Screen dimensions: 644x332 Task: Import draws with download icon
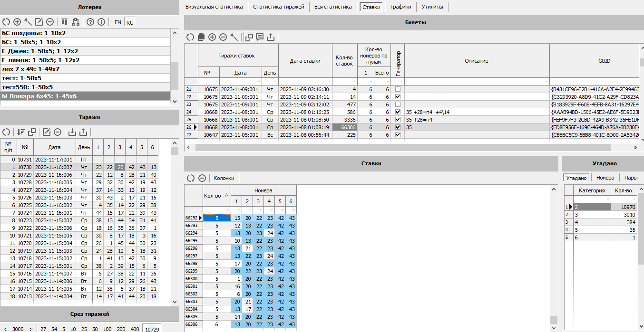click(x=72, y=132)
